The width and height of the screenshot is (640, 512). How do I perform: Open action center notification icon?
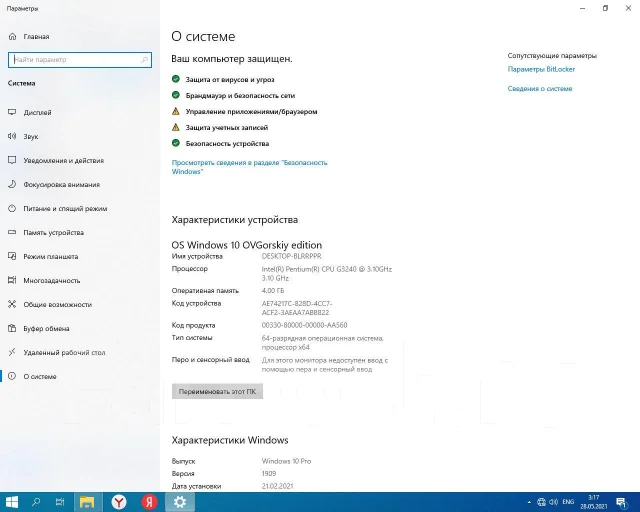pyautogui.click(x=622, y=502)
